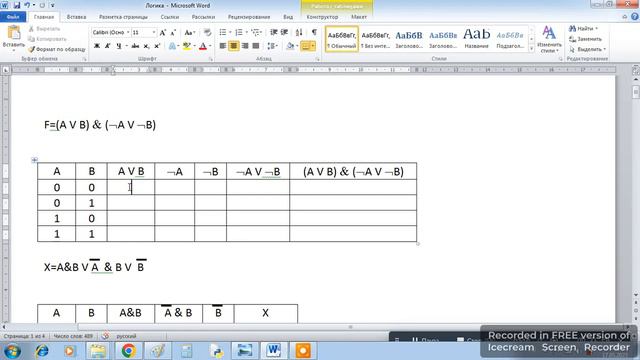
Task: Click Increase Indent icon
Action: [284, 32]
